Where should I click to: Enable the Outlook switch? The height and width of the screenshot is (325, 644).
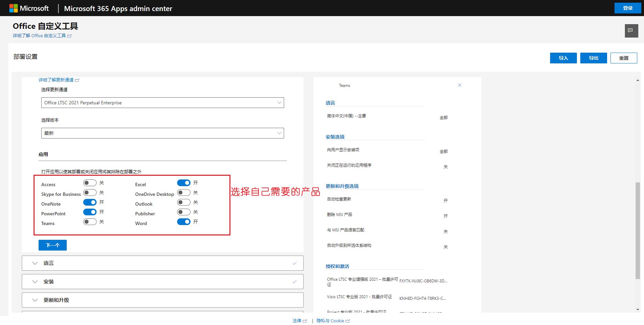[x=183, y=202]
